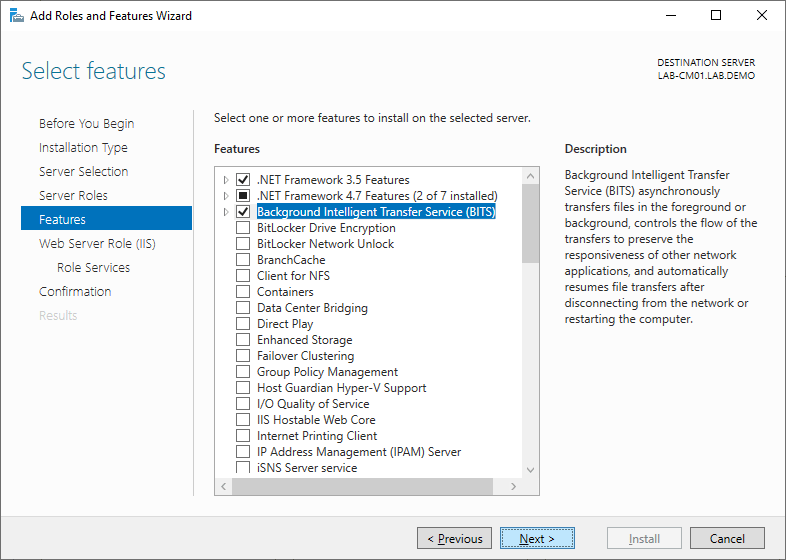
Task: Enable the Failover Clustering feature checkbox
Action: [x=242, y=356]
